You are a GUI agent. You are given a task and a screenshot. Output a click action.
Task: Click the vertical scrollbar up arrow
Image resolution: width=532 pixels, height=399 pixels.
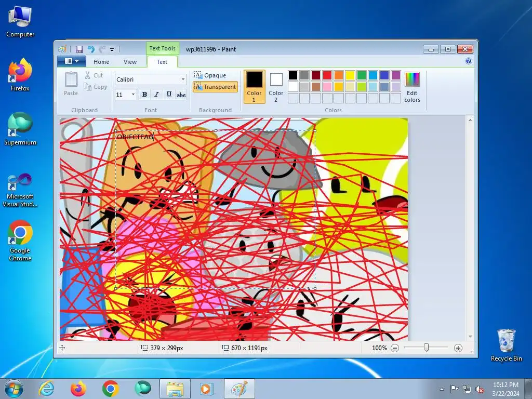(x=470, y=120)
